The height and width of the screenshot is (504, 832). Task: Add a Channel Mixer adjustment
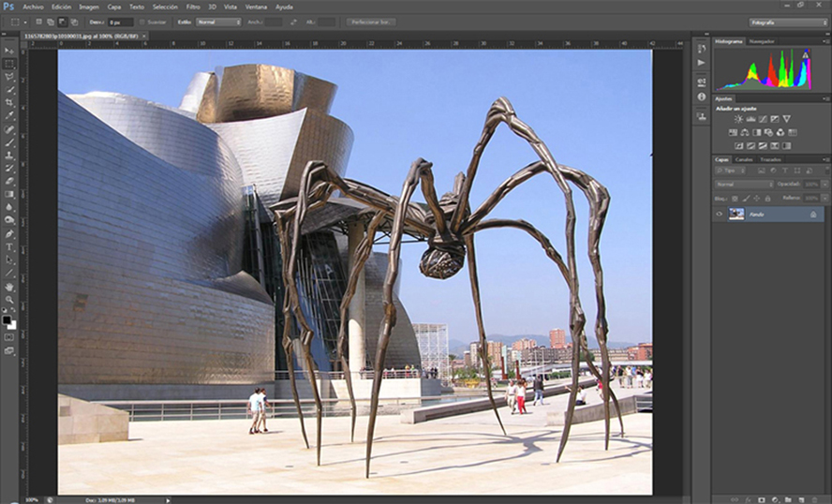click(780, 133)
